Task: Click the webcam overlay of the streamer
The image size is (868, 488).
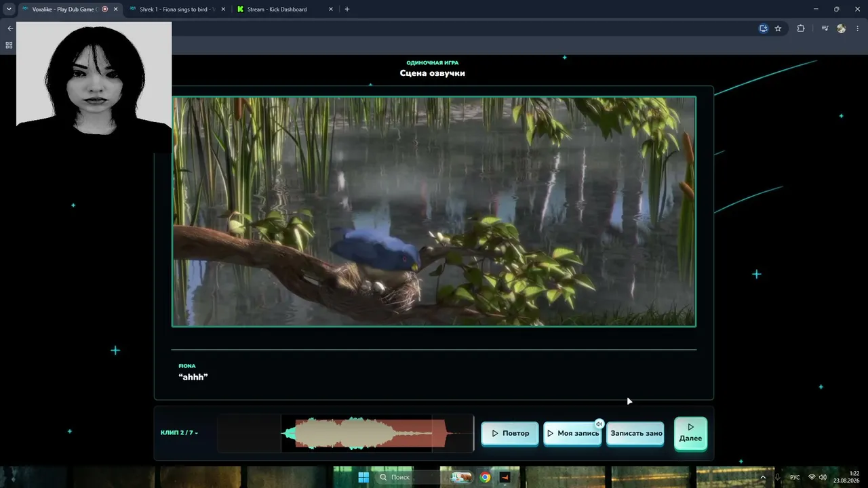Action: (94, 86)
